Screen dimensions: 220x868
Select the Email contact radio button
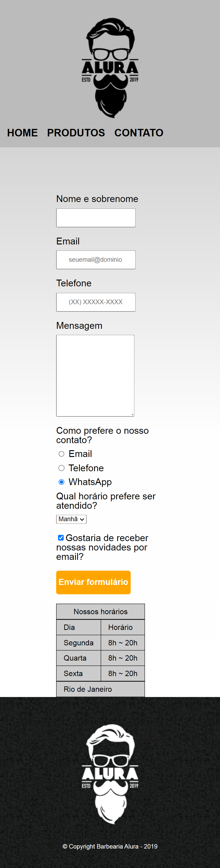pos(61,454)
